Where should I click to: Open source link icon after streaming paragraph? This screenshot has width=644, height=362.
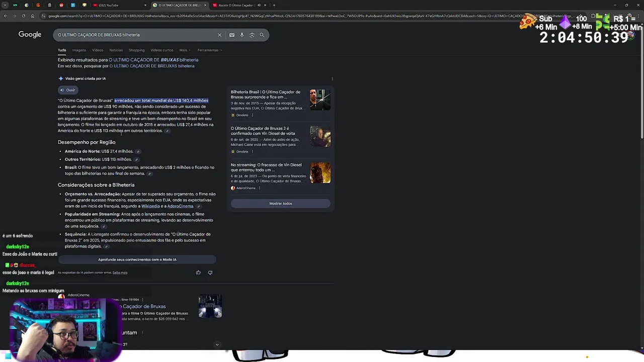click(104, 226)
